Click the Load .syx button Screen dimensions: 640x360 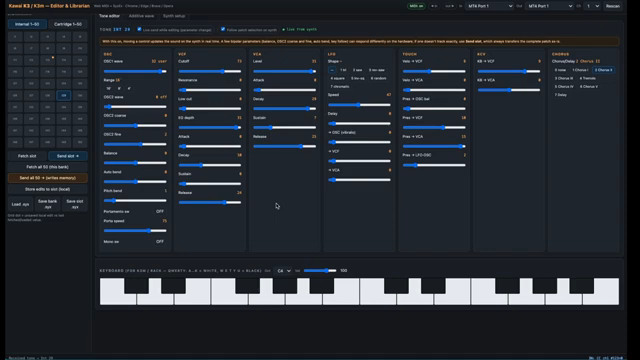point(20,204)
